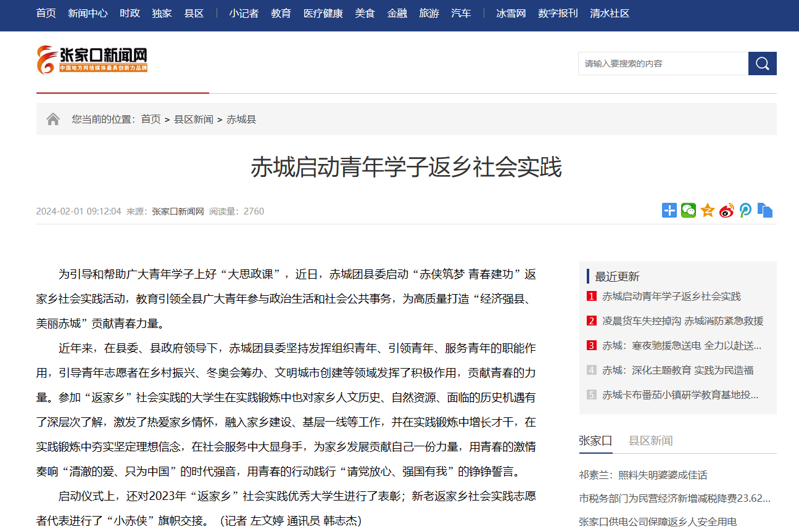This screenshot has height=532, width=799.
Task: Click 赤城县 breadcrumb link
Action: point(241,119)
